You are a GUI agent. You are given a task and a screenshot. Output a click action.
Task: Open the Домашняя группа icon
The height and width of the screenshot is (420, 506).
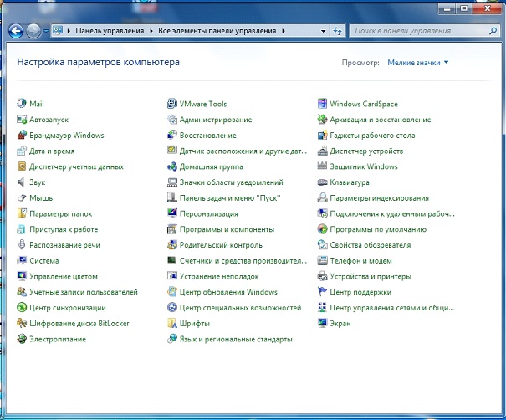click(172, 166)
